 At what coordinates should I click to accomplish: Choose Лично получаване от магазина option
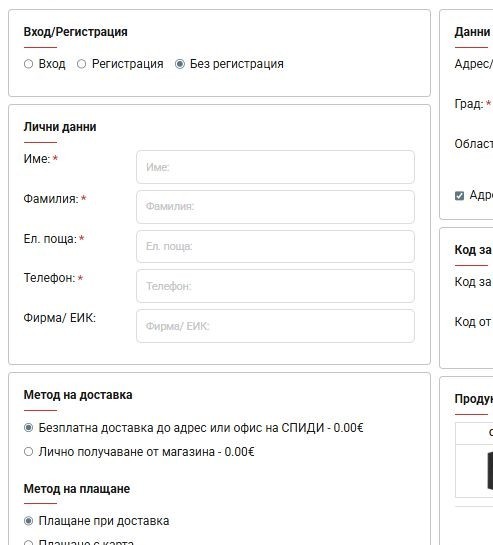pos(29,452)
